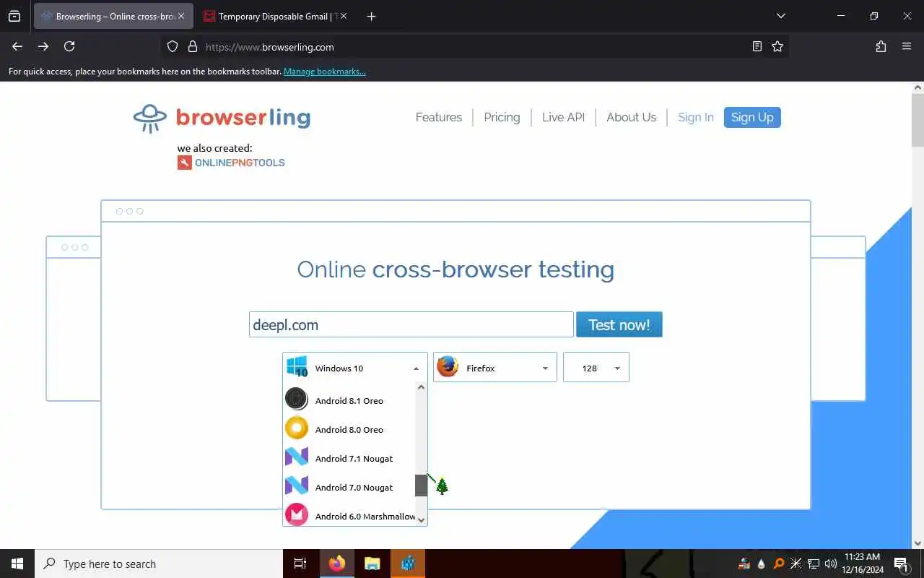Viewport: 924px width, 578px height.
Task: Click the Test now! button
Action: pos(619,325)
